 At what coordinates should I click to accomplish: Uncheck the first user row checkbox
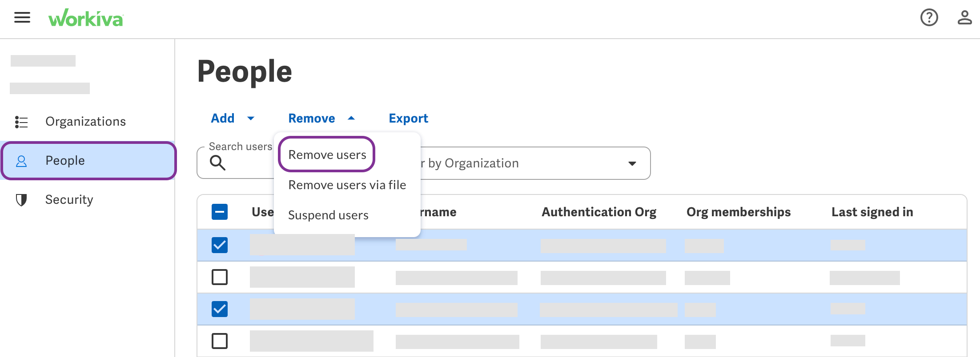coord(220,245)
